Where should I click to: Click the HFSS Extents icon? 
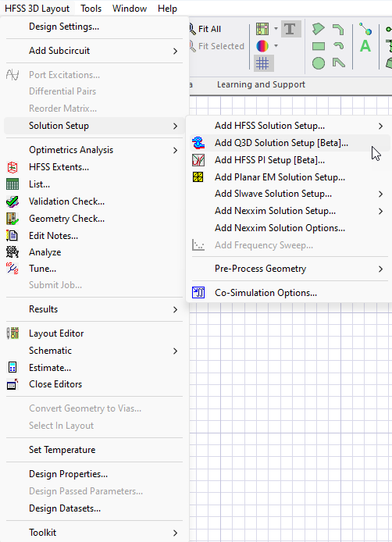point(12,167)
